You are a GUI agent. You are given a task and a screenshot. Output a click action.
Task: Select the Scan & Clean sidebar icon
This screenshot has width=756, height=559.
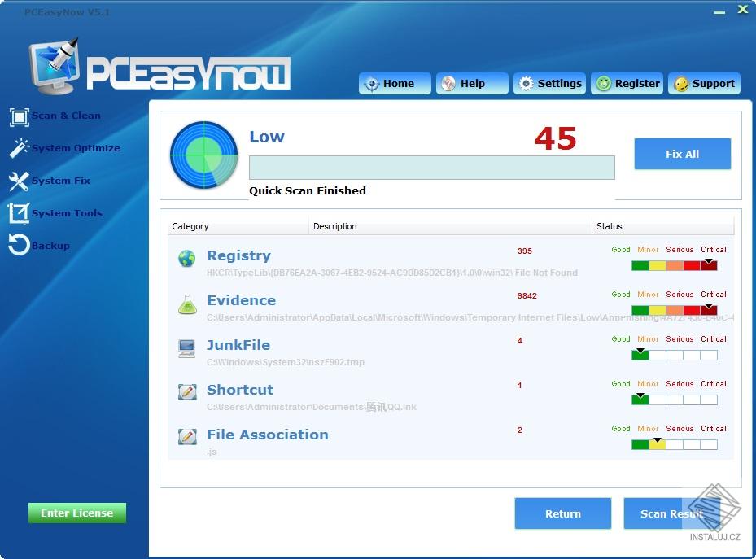pos(18,116)
